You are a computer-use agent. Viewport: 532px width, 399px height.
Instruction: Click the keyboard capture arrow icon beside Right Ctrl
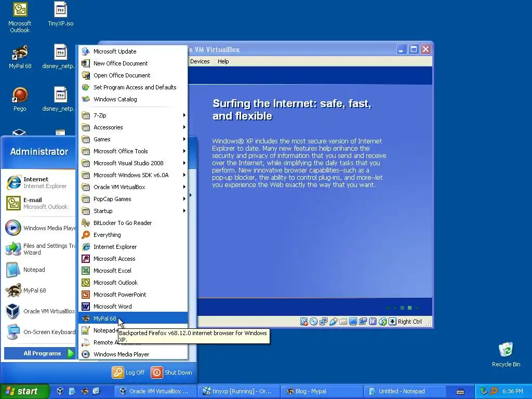393,321
